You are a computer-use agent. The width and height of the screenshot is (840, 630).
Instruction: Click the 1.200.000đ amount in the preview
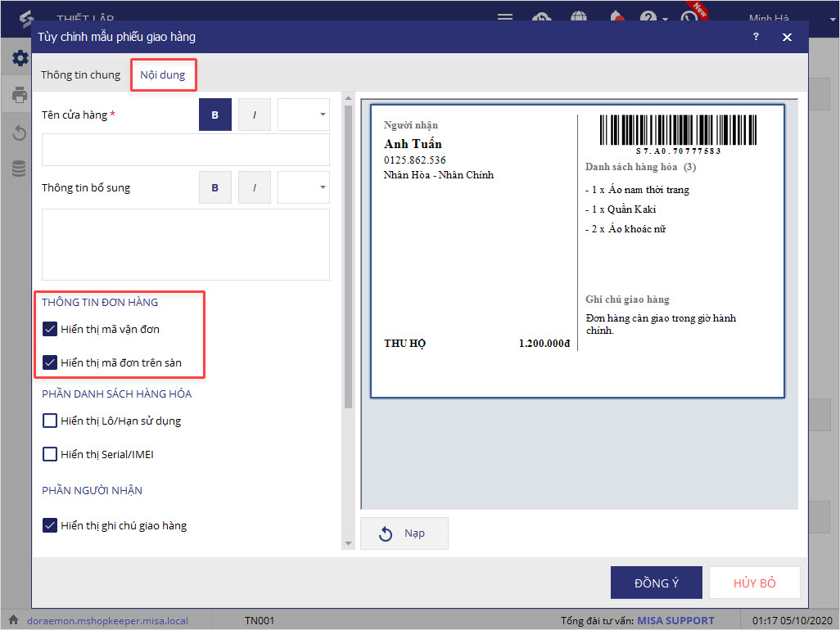coord(544,343)
